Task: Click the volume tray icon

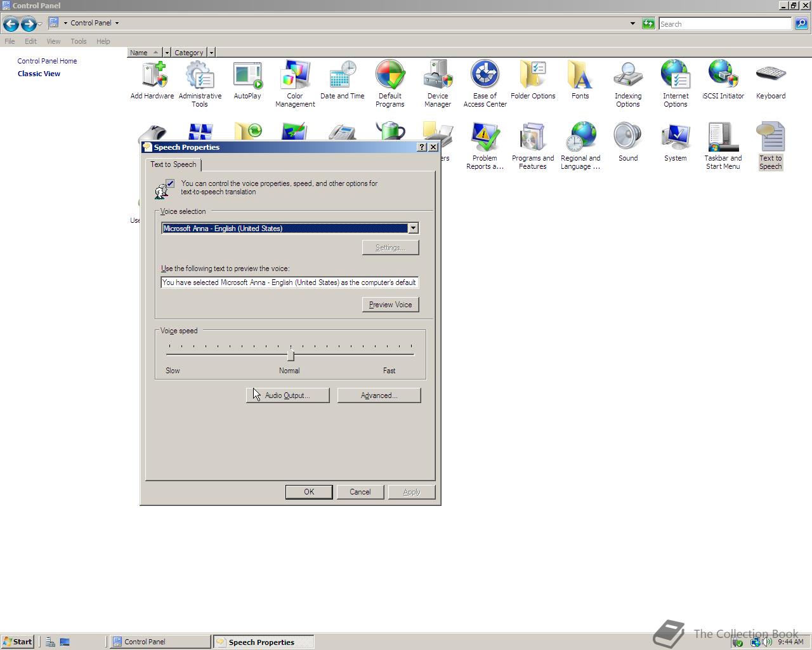Action: (768, 642)
